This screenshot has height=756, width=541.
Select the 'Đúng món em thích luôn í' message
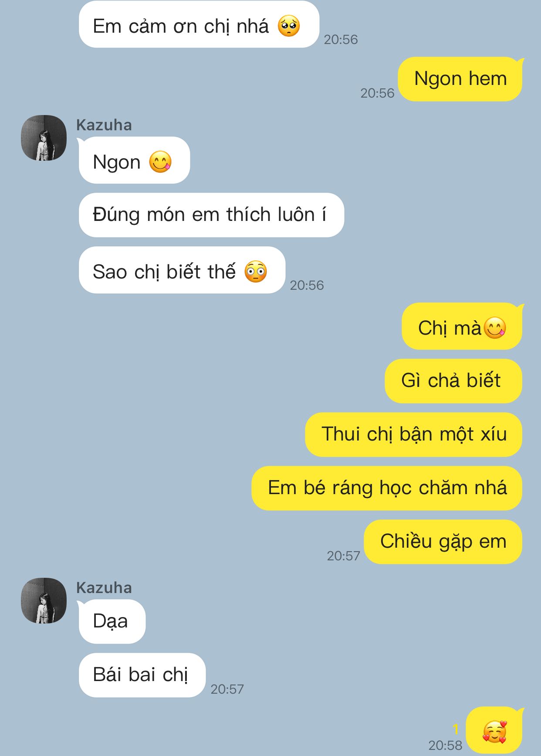click(x=211, y=215)
